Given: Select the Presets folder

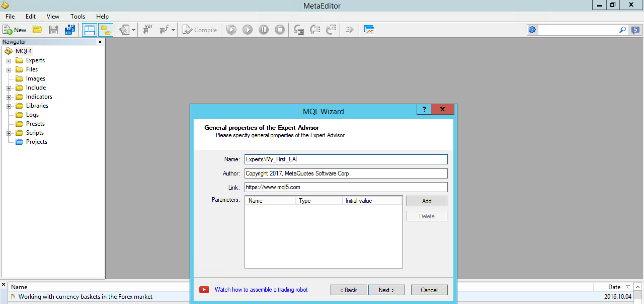Looking at the screenshot, I should pyautogui.click(x=35, y=124).
